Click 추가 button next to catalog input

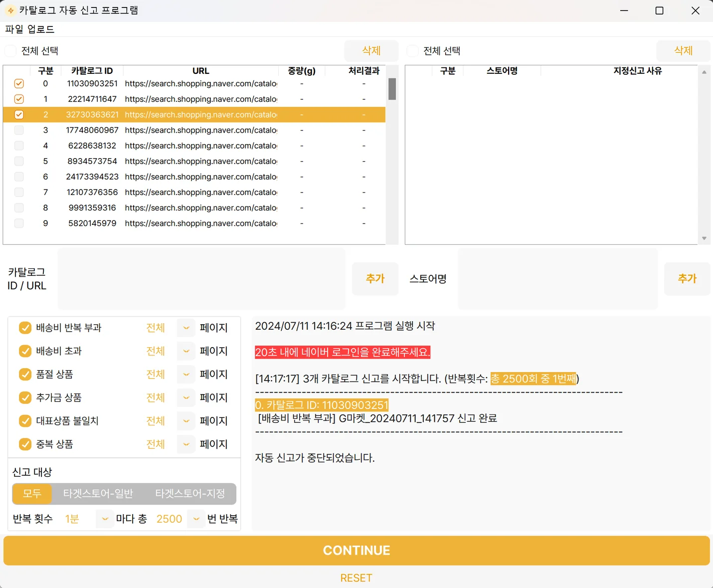click(375, 279)
